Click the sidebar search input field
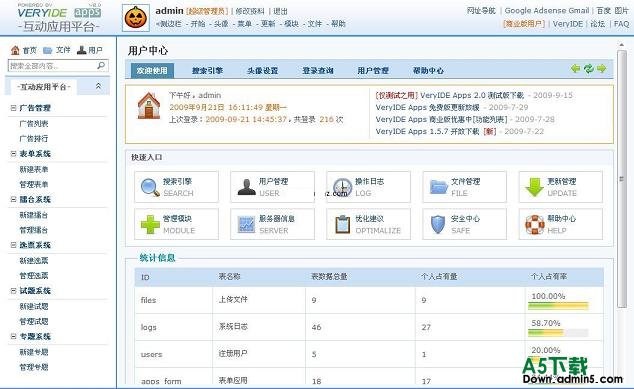634x389 pixels. pos(53,66)
